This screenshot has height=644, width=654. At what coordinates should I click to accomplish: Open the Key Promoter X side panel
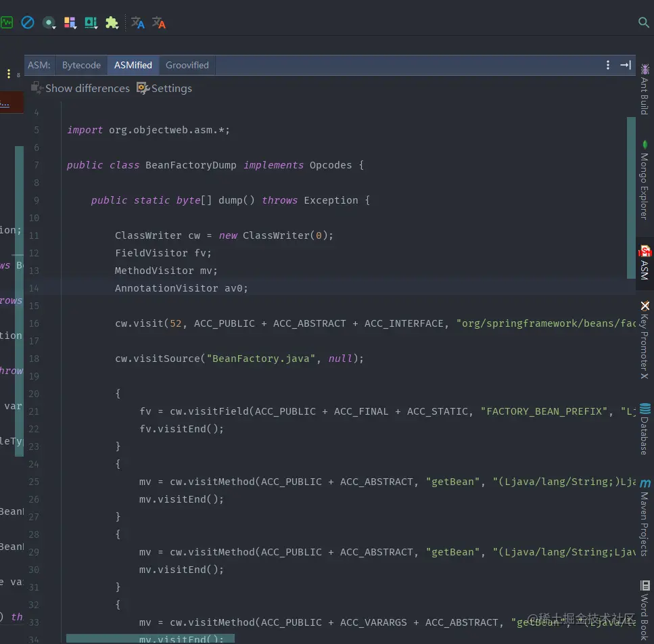pos(645,340)
